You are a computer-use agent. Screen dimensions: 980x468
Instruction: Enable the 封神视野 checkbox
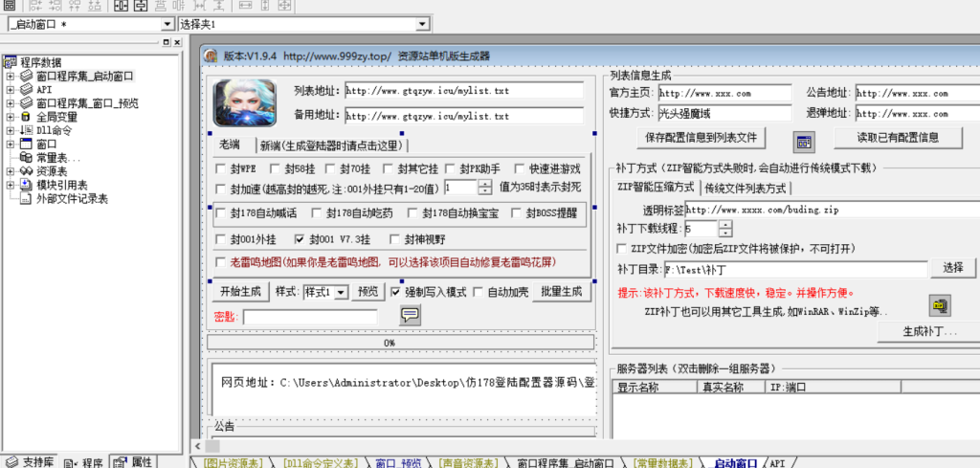click(394, 238)
